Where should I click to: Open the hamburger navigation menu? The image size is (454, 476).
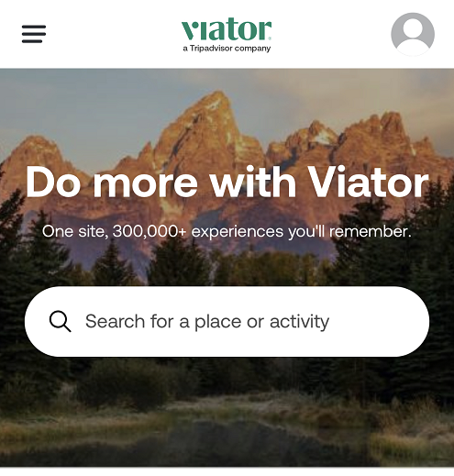[34, 34]
